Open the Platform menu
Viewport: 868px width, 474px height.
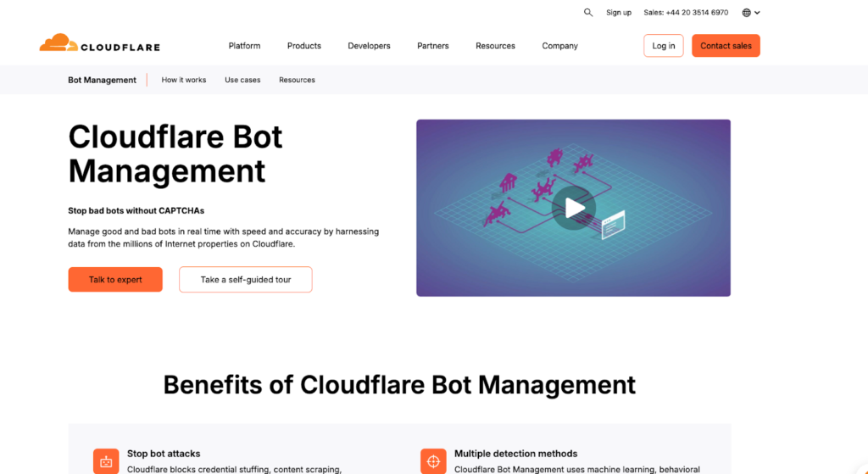[244, 46]
